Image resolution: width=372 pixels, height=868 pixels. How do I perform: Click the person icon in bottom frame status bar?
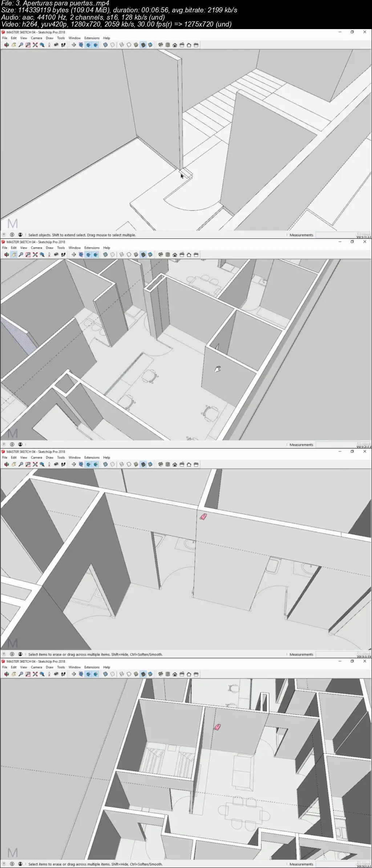coord(20,864)
